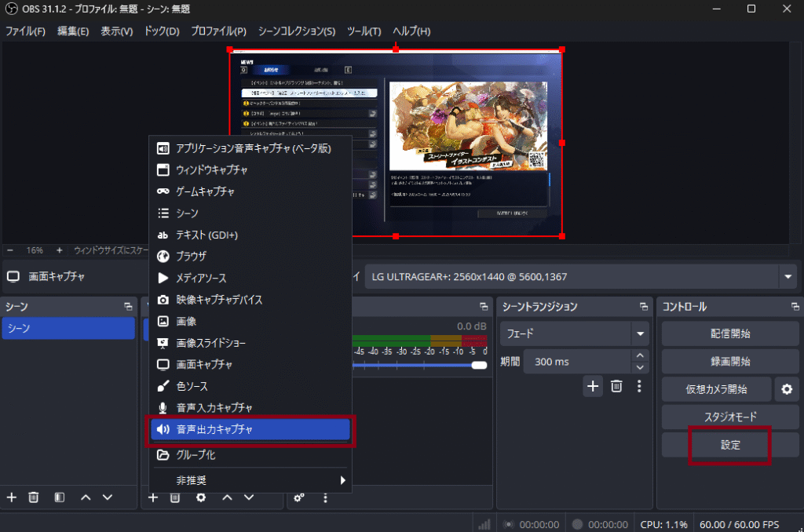Move the selected source down

coord(249,497)
